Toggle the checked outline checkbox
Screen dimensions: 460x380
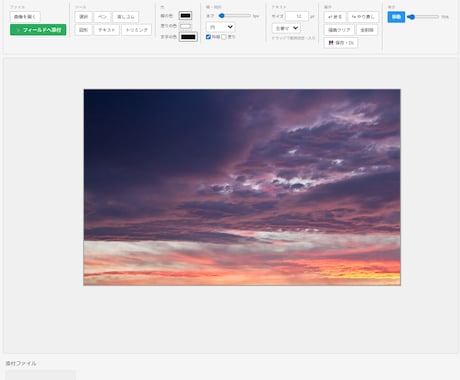[x=208, y=37]
